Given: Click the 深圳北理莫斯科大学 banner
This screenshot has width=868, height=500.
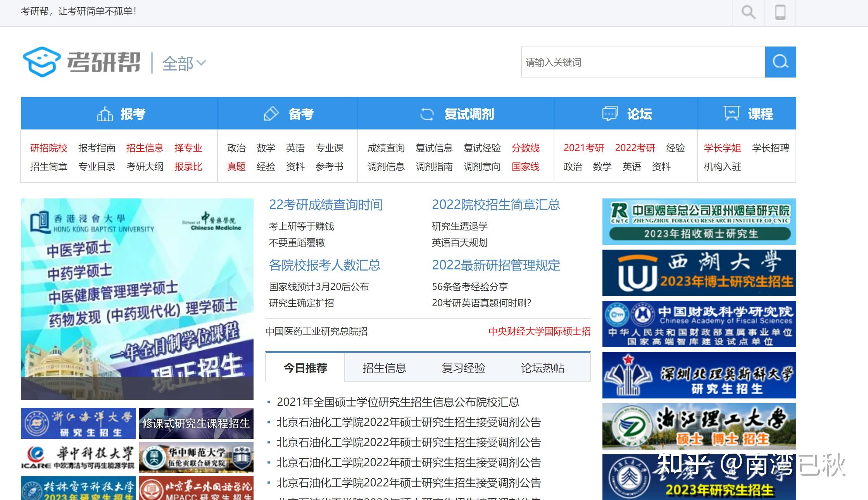Looking at the screenshot, I should [x=699, y=375].
